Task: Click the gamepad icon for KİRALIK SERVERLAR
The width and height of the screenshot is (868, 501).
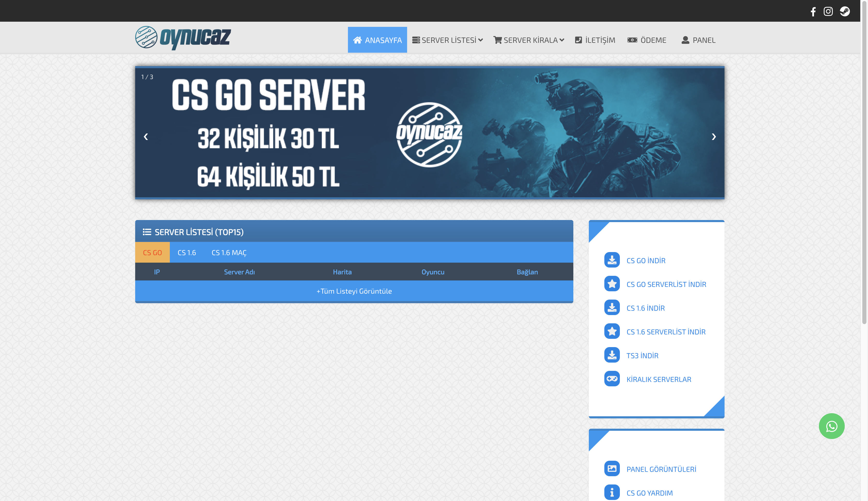Action: coord(612,379)
